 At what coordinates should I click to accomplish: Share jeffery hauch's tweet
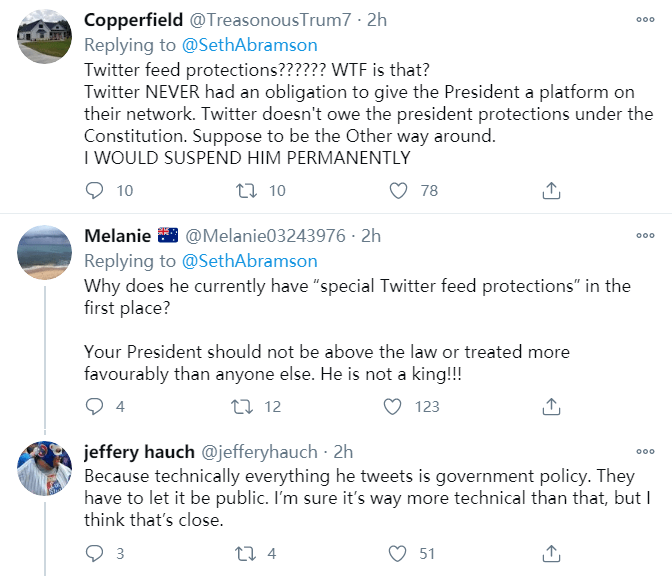550,553
